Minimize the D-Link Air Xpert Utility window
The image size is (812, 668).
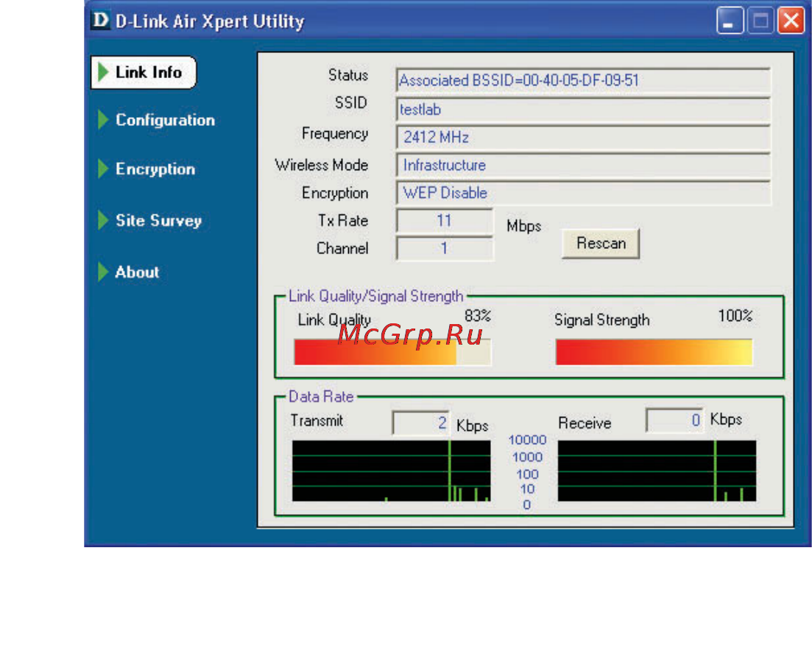pos(730,21)
